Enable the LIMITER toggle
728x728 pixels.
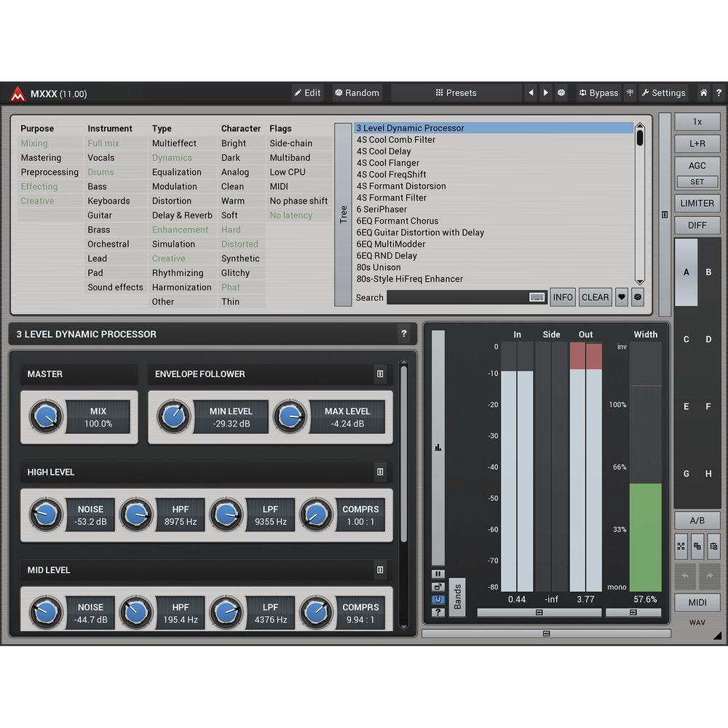[x=697, y=204]
